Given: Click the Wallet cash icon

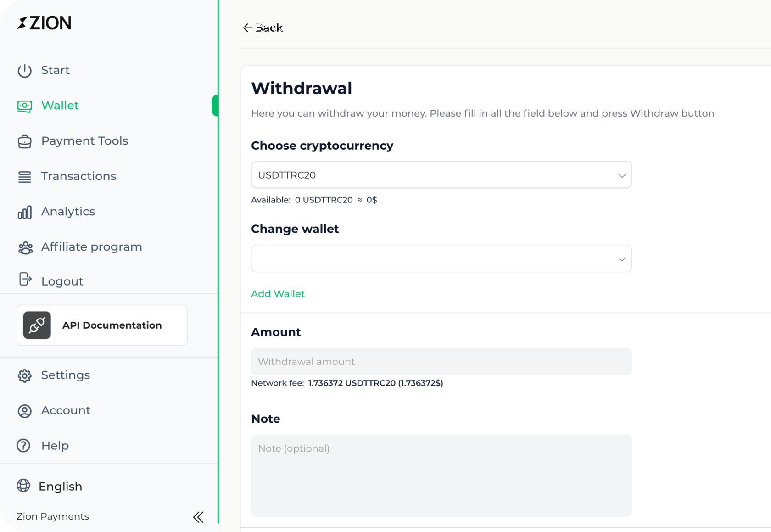Looking at the screenshot, I should tap(25, 106).
